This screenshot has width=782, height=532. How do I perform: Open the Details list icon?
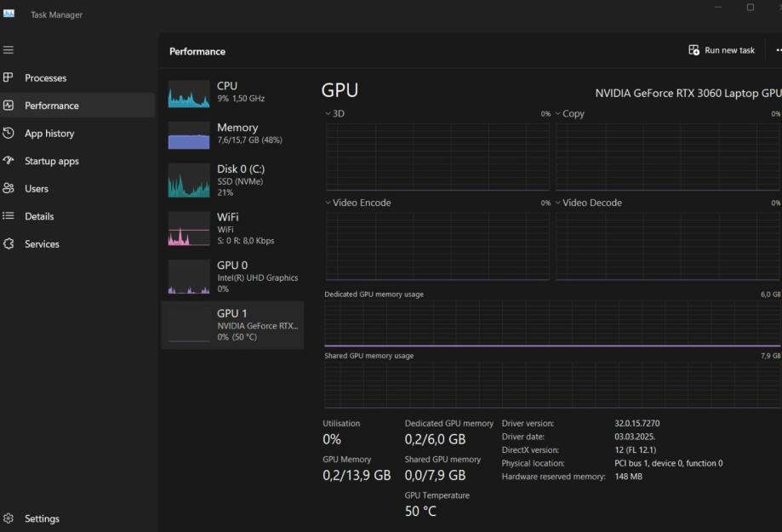pyautogui.click(x=9, y=216)
